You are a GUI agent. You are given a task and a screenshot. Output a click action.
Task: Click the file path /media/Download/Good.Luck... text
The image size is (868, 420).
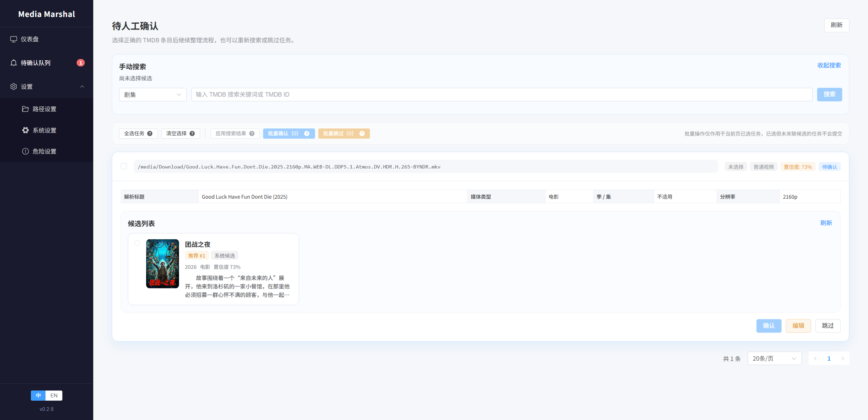pos(289,167)
